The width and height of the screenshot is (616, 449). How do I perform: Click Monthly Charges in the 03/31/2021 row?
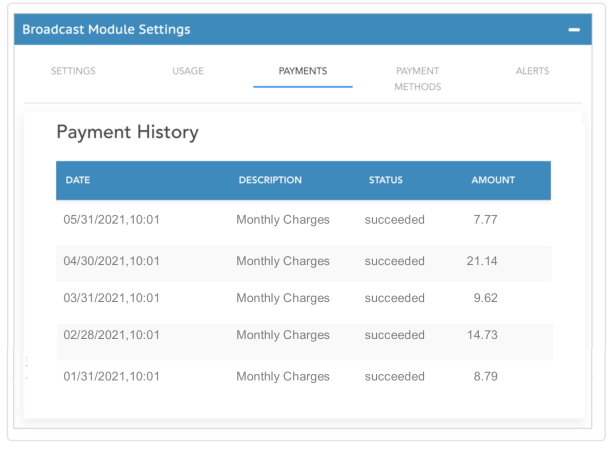point(282,298)
